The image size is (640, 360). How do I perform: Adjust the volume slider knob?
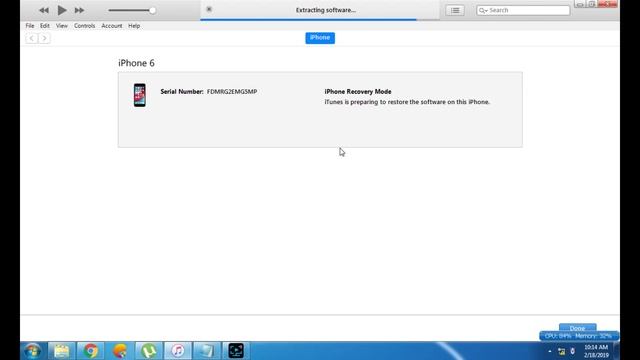click(x=152, y=10)
